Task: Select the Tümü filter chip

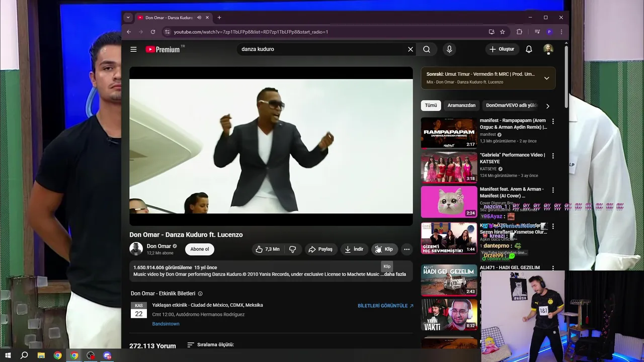Action: tap(431, 106)
